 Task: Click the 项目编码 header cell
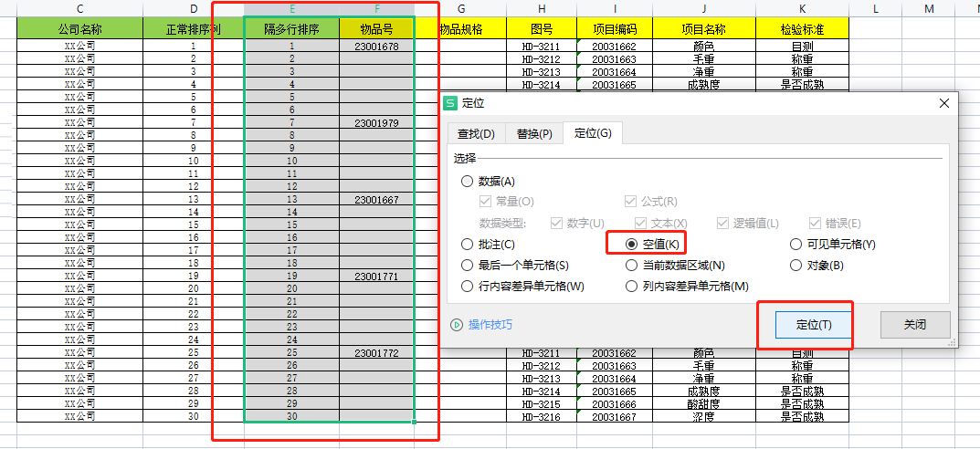[x=615, y=28]
